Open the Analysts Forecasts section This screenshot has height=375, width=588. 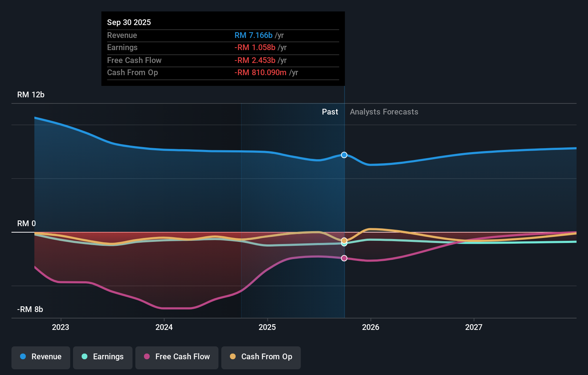click(384, 112)
